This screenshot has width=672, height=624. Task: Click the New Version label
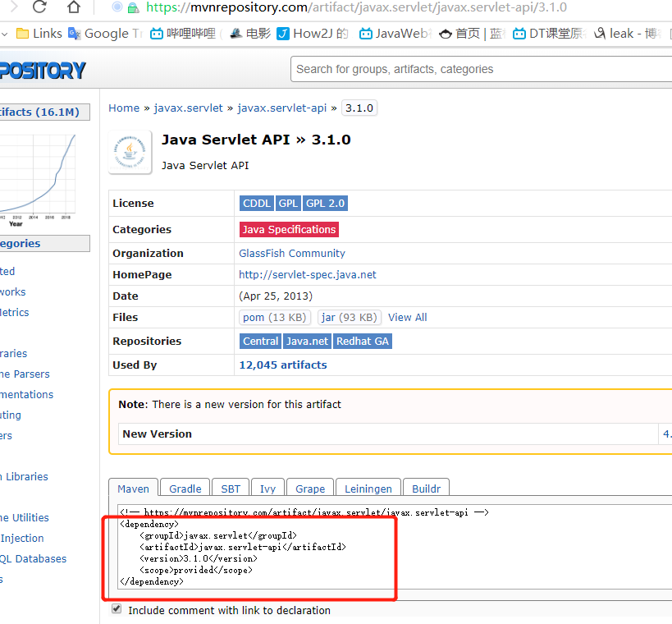tap(158, 434)
